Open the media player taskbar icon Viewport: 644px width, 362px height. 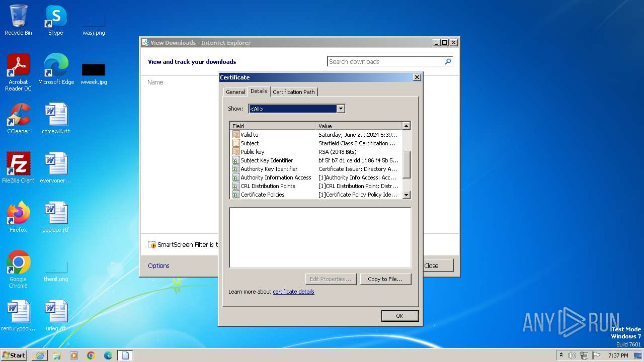(x=74, y=355)
